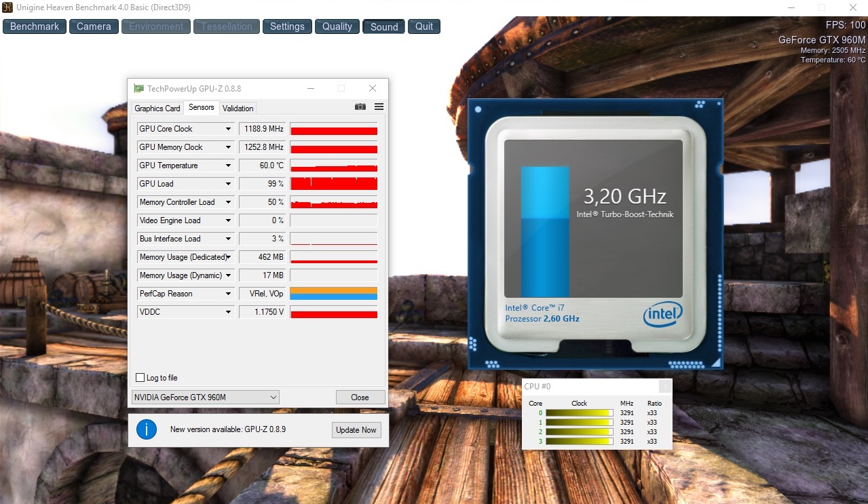Open the GPU Load sensor dropdown
This screenshot has width=868, height=504.
point(228,184)
